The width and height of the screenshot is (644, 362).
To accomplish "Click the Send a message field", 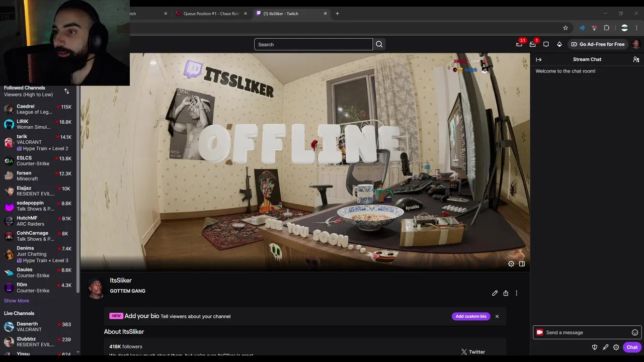I will pyautogui.click(x=587, y=332).
